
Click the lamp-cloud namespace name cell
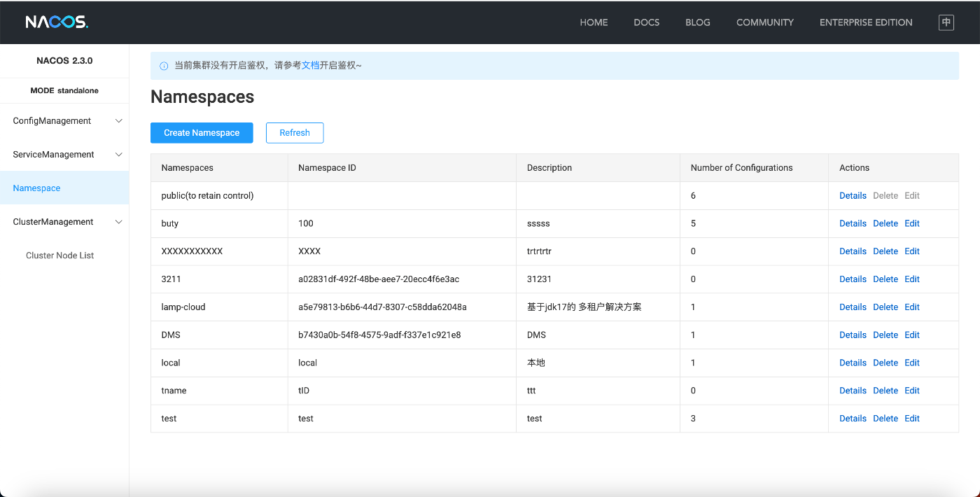click(x=219, y=307)
